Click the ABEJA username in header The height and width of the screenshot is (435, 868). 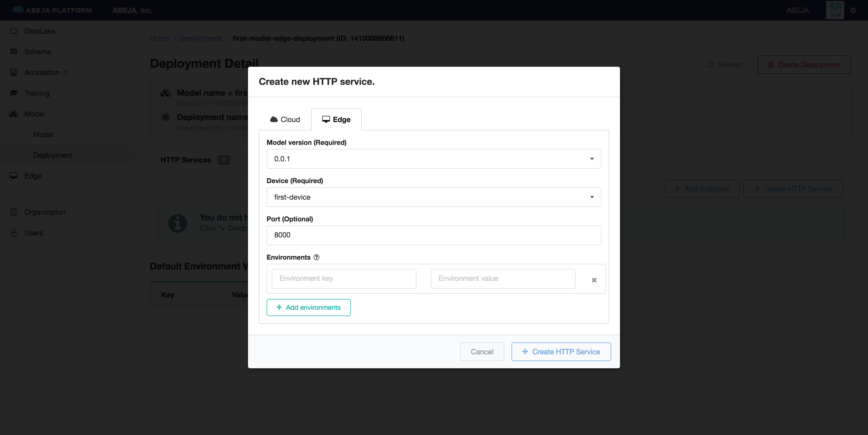797,10
